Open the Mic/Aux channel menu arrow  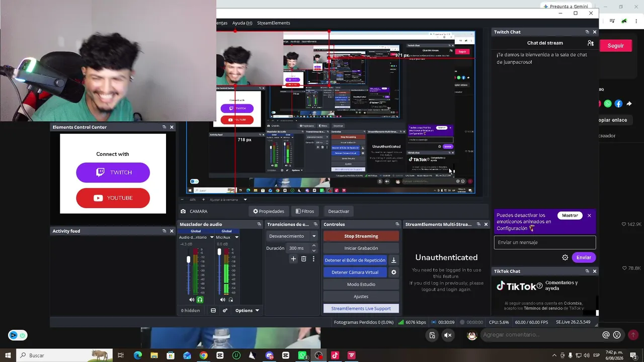(x=236, y=237)
